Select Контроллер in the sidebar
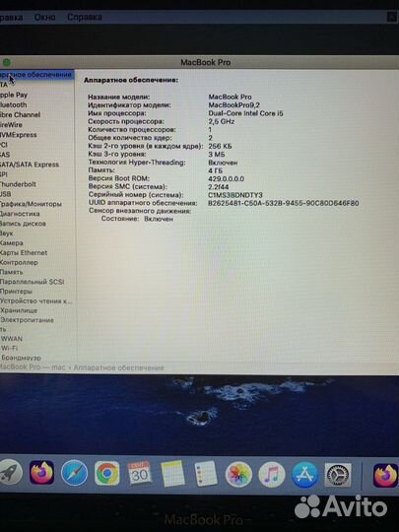 click(x=19, y=263)
